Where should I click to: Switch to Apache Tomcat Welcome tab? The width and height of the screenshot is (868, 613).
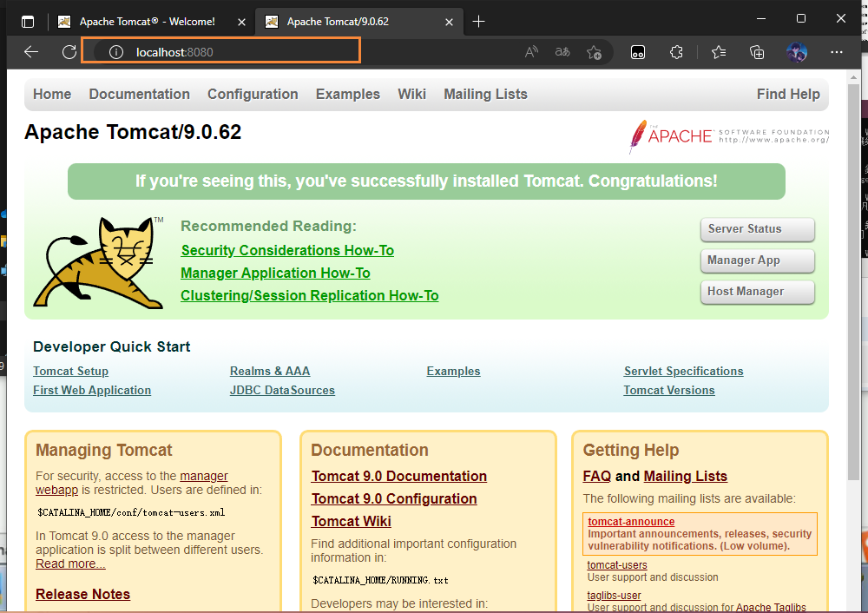pos(147,22)
